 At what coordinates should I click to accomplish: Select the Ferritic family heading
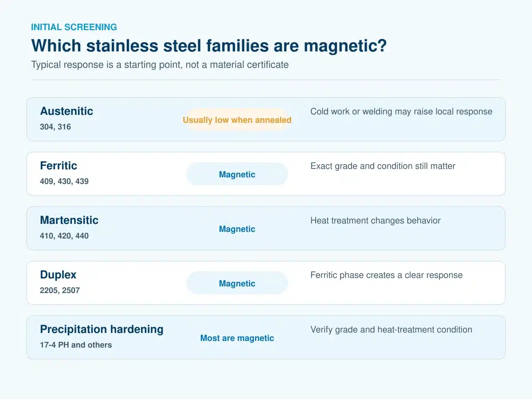point(59,165)
